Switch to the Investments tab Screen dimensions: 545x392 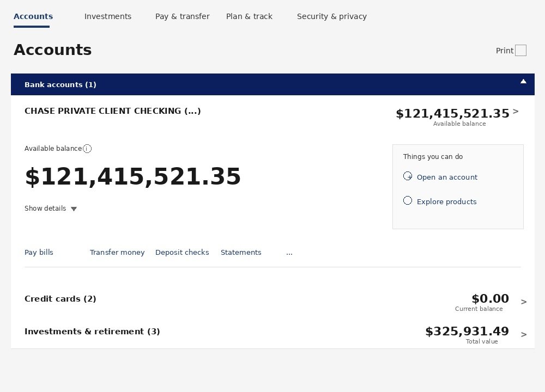tap(108, 17)
